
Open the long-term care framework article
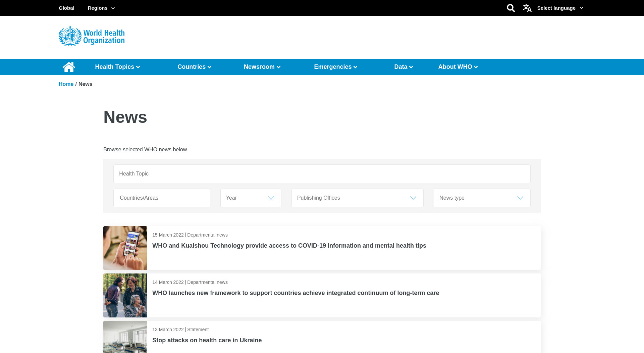[x=296, y=293]
